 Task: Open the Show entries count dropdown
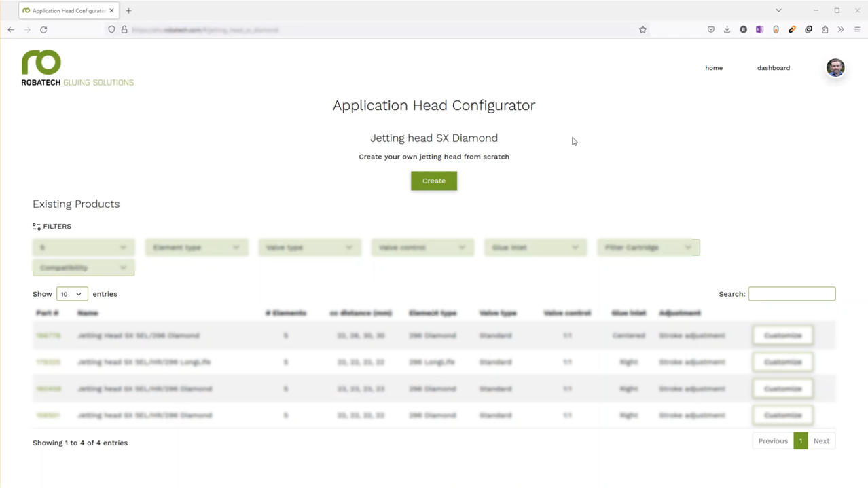pyautogui.click(x=72, y=294)
